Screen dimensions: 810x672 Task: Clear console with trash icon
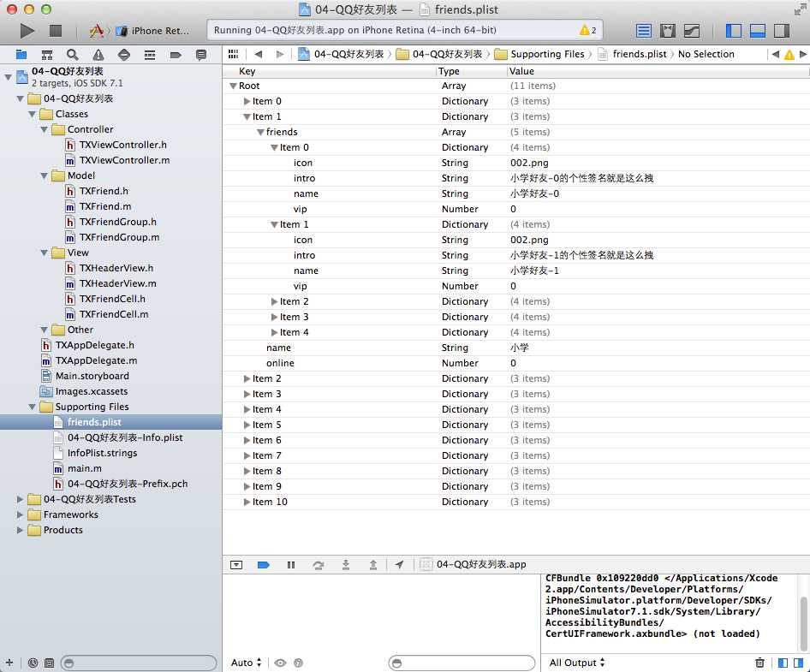pyautogui.click(x=759, y=663)
